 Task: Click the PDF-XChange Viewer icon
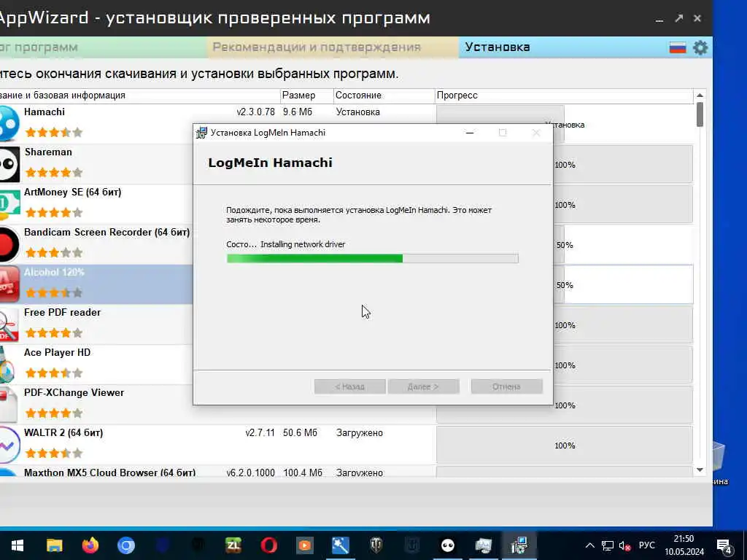pos(9,405)
